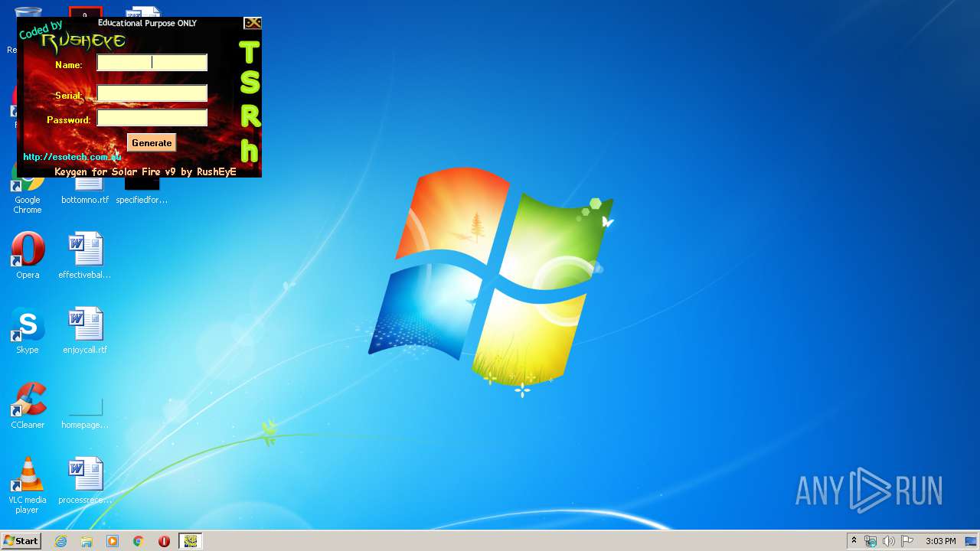Open Windows Explorer from taskbar
This screenshot has width=980, height=551.
click(87, 541)
